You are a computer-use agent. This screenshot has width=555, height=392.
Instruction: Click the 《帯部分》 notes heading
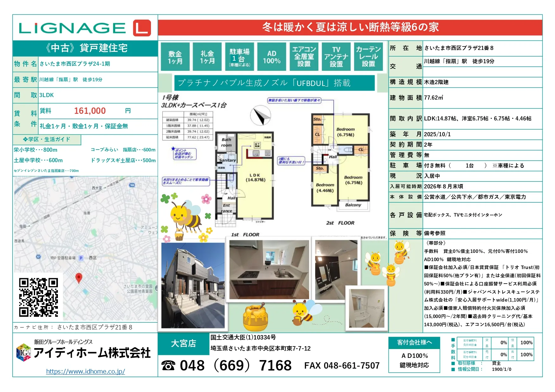click(x=436, y=243)
